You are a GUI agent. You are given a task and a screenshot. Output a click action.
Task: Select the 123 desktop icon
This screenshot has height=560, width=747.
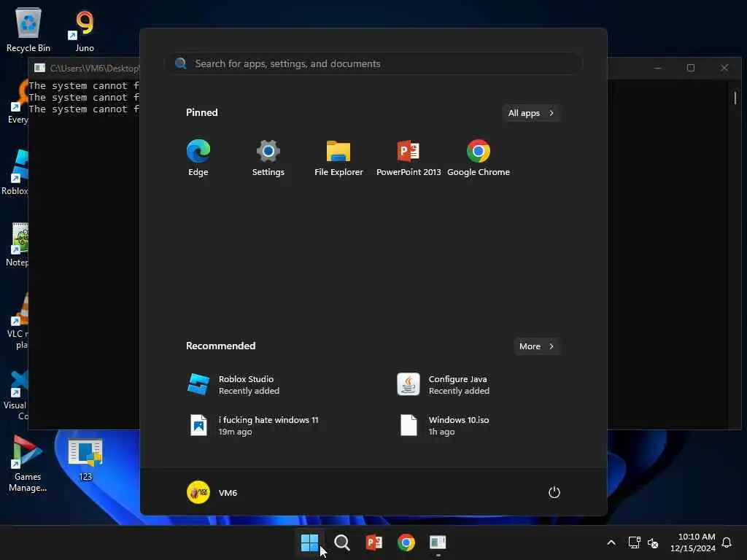pyautogui.click(x=85, y=459)
